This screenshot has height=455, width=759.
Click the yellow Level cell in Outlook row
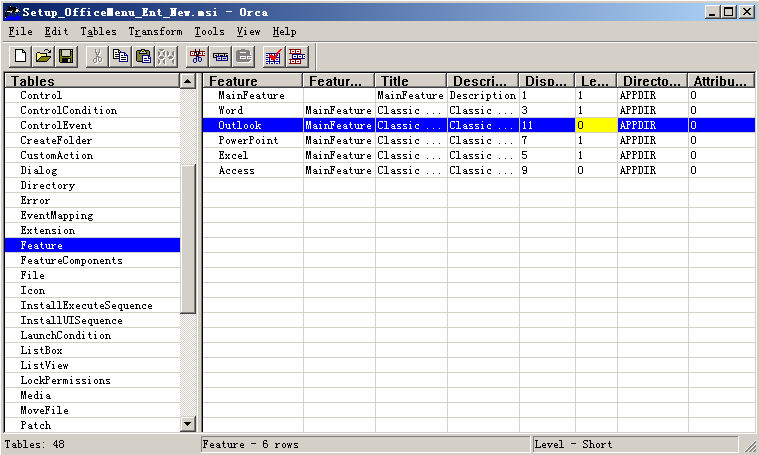tap(596, 125)
